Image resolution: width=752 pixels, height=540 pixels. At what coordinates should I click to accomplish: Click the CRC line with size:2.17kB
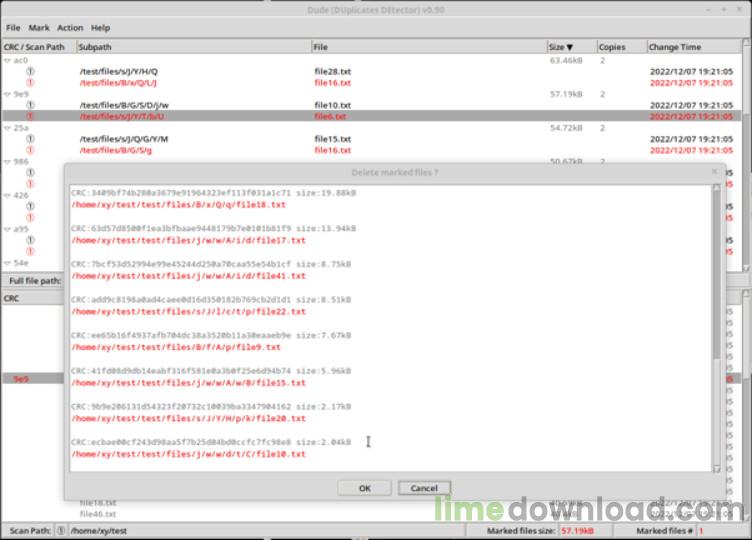click(211, 407)
